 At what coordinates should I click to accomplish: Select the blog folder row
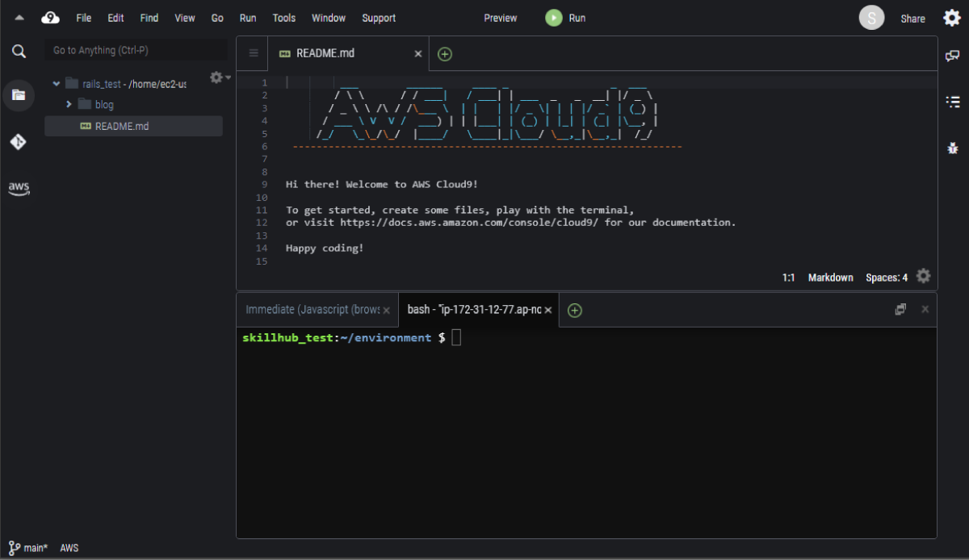tap(133, 104)
